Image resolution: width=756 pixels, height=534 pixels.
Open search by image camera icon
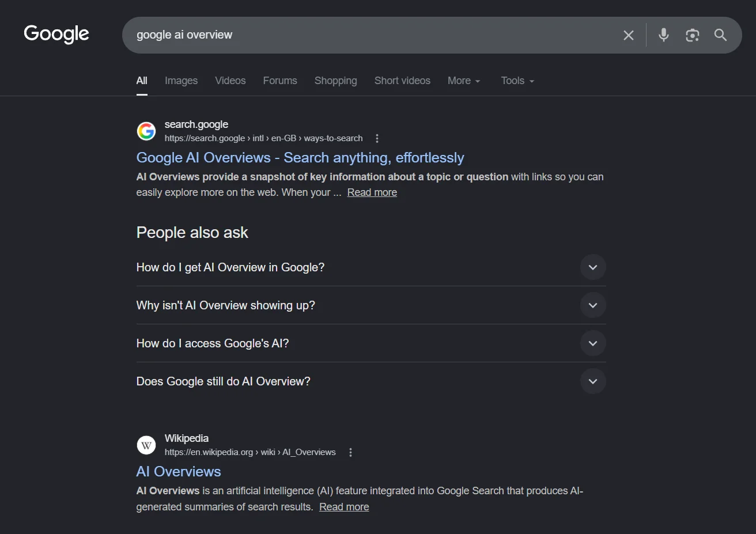(693, 35)
